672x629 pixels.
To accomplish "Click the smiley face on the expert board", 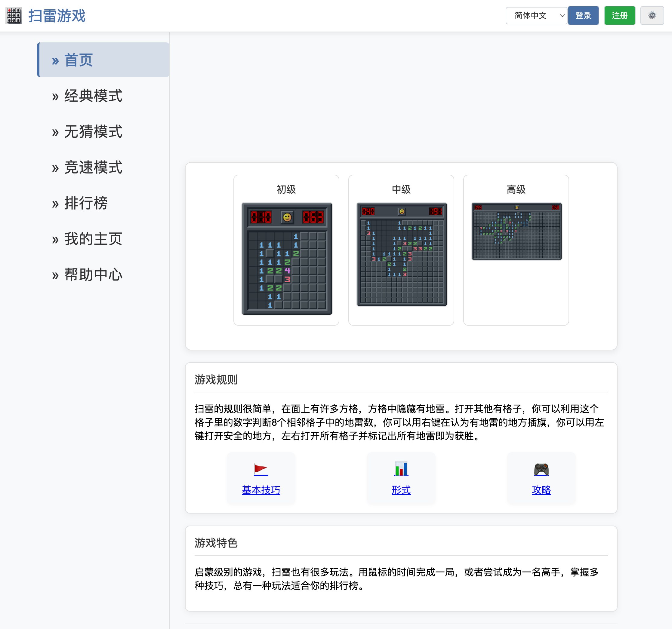I will click(516, 207).
